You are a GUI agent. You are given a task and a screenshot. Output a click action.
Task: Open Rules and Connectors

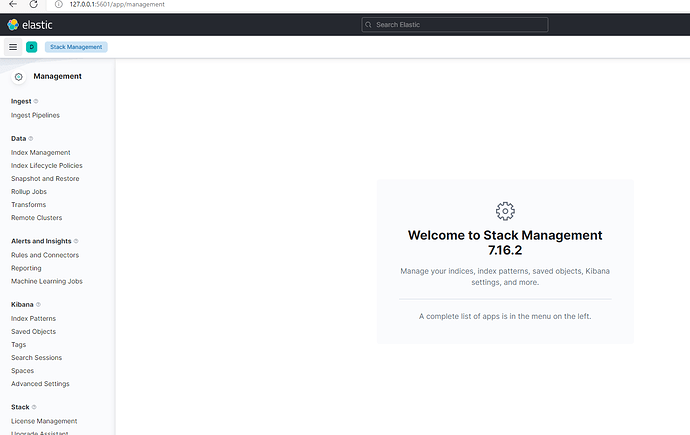tap(45, 255)
